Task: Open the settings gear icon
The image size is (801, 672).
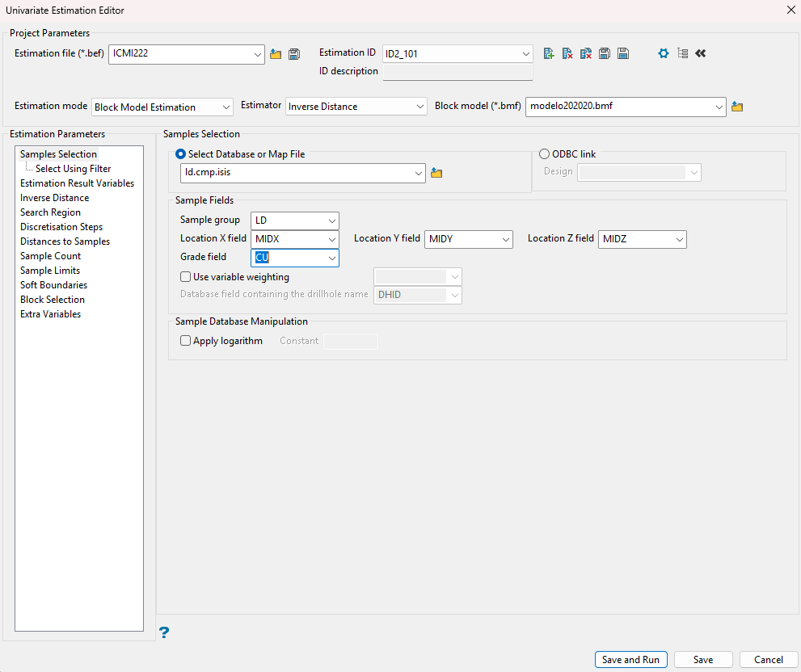Action: click(664, 53)
